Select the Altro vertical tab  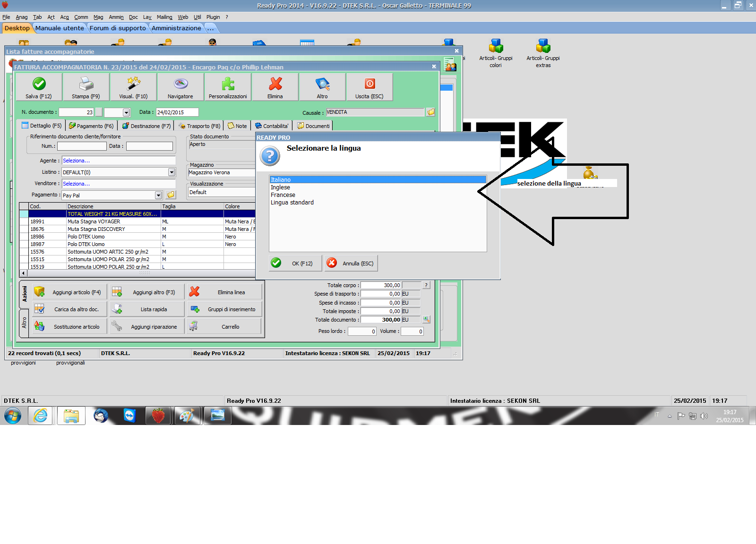(x=25, y=323)
